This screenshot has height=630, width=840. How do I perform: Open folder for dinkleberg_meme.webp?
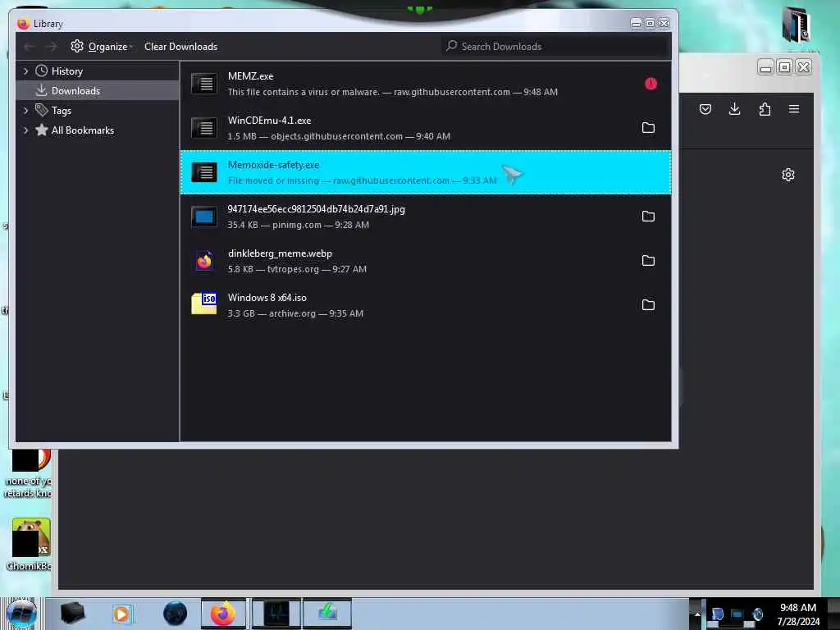click(648, 260)
